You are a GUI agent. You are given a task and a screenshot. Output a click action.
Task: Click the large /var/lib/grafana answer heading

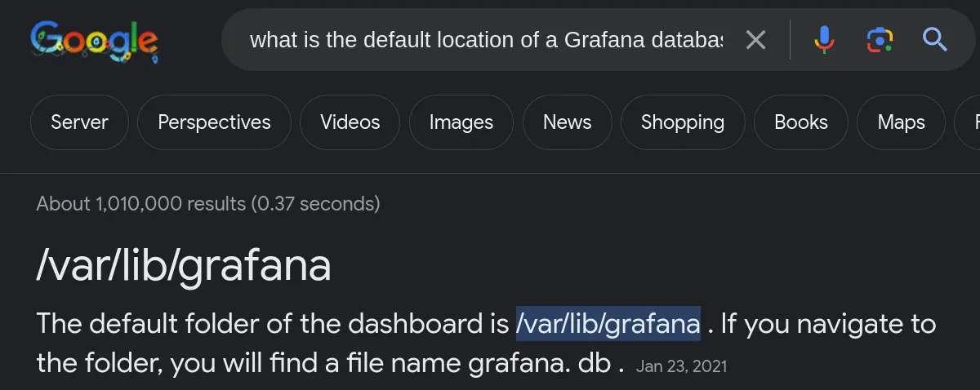184,264
